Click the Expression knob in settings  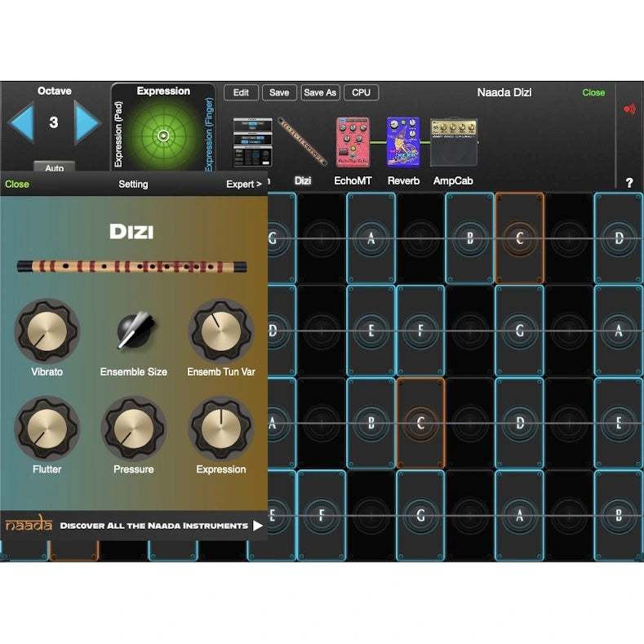tap(221, 429)
